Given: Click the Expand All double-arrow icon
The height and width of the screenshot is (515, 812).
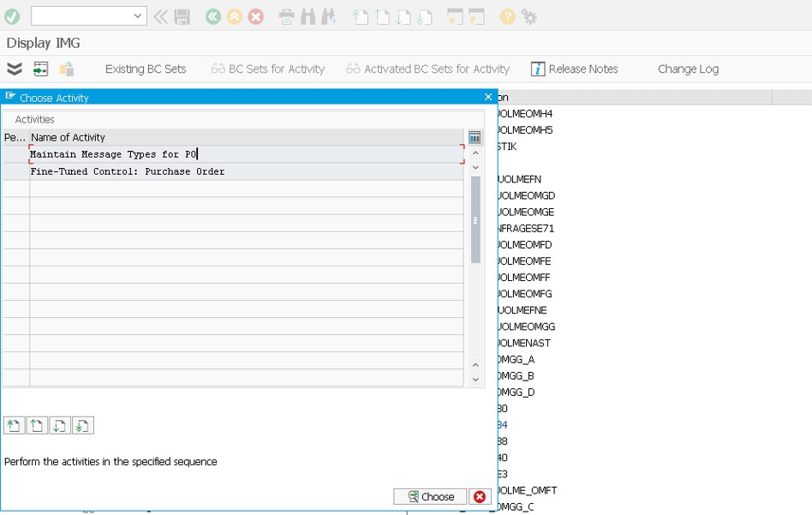Looking at the screenshot, I should click(x=15, y=69).
